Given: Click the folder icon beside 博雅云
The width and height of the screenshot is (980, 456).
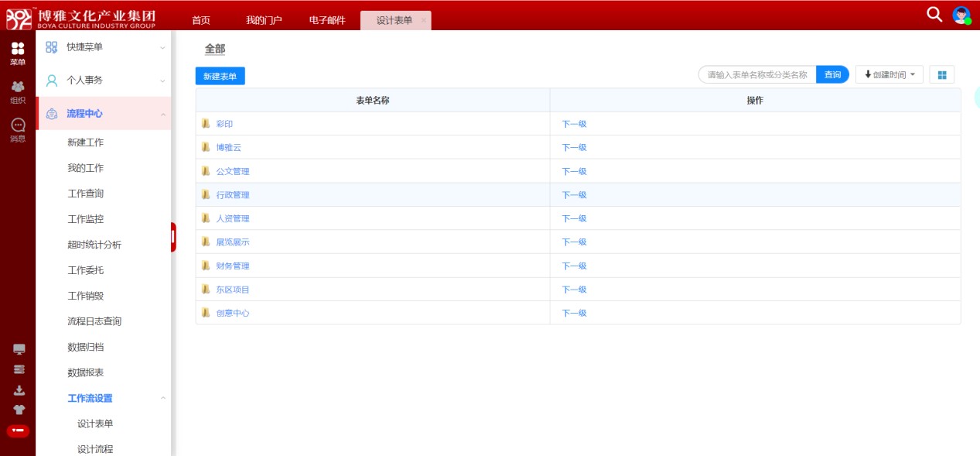Looking at the screenshot, I should pyautogui.click(x=206, y=147).
